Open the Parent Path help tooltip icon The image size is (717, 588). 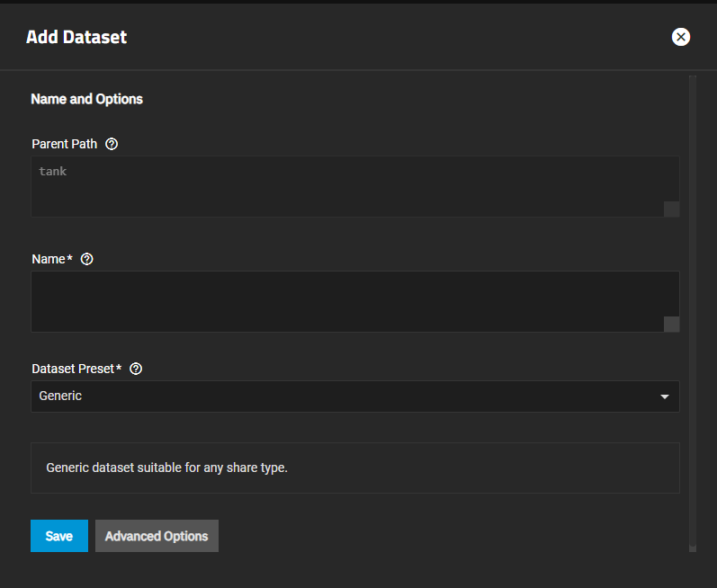pos(112,144)
